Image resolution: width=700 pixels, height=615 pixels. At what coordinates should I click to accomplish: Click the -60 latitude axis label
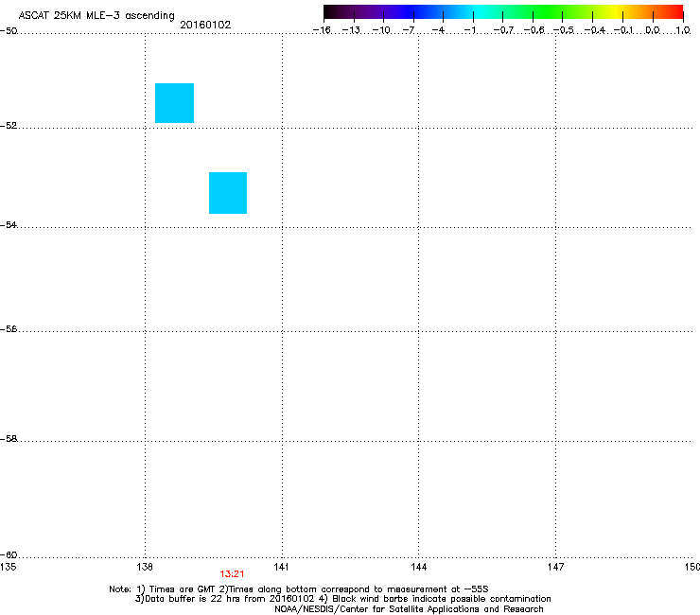[x=9, y=554]
